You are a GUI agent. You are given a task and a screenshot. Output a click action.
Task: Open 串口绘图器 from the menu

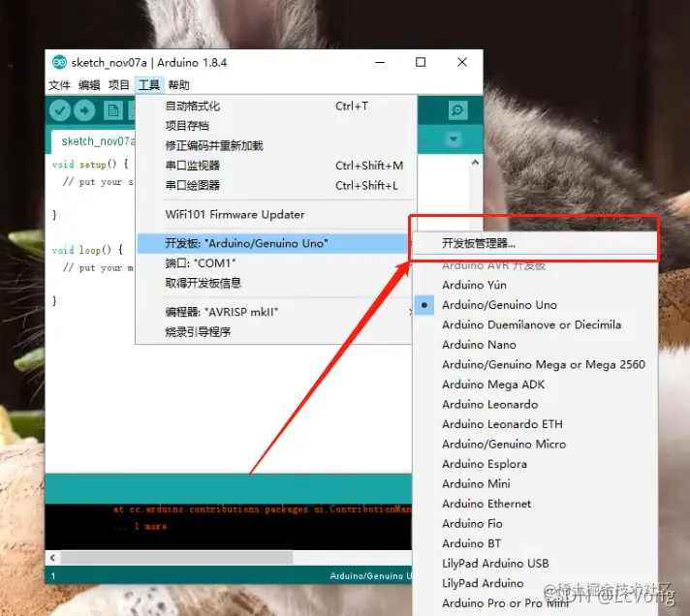[276, 185]
